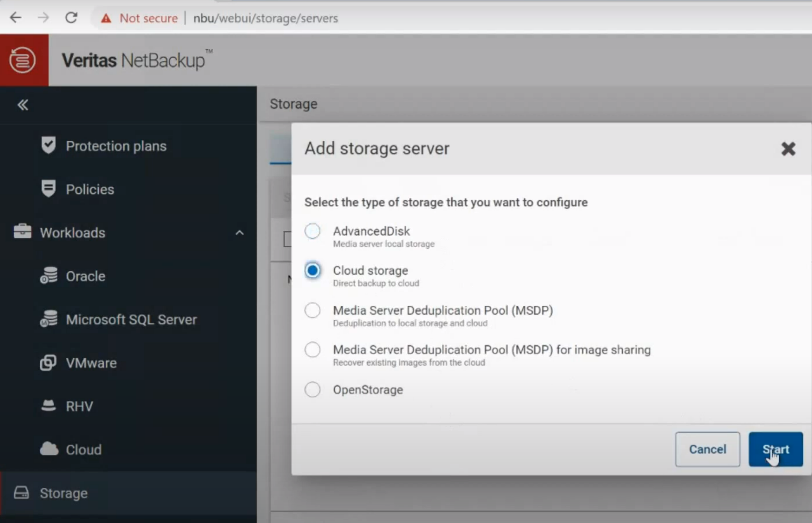Collapse the Workloads section chevron
Image resolution: width=812 pixels, height=523 pixels.
239,233
